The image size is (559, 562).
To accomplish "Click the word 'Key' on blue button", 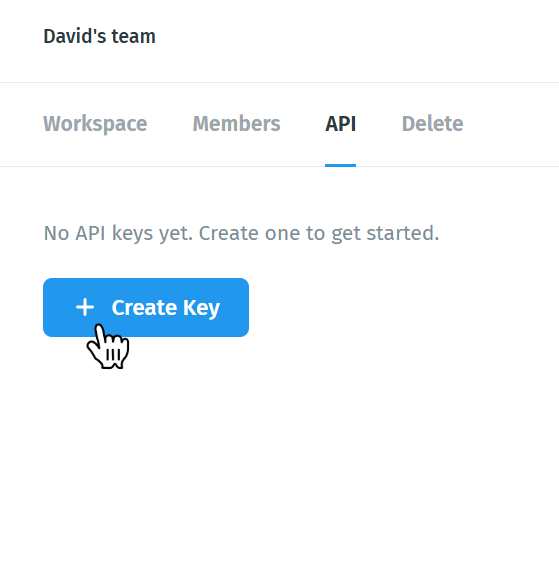I will click(201, 308).
